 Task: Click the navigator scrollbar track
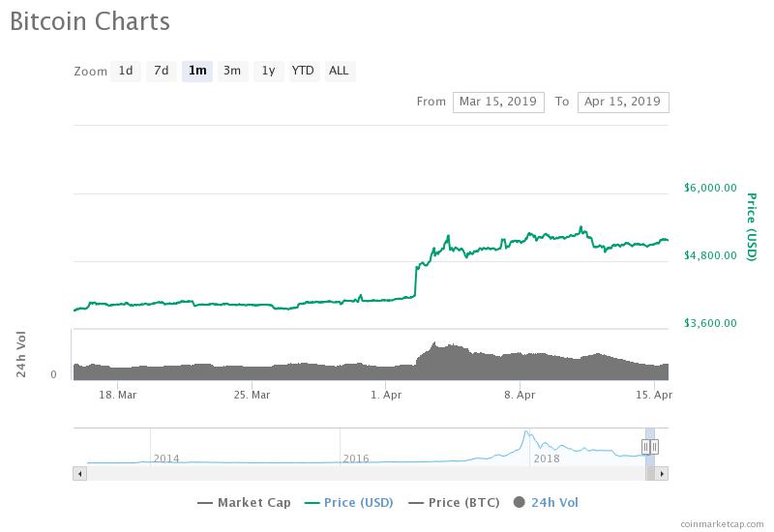368,473
